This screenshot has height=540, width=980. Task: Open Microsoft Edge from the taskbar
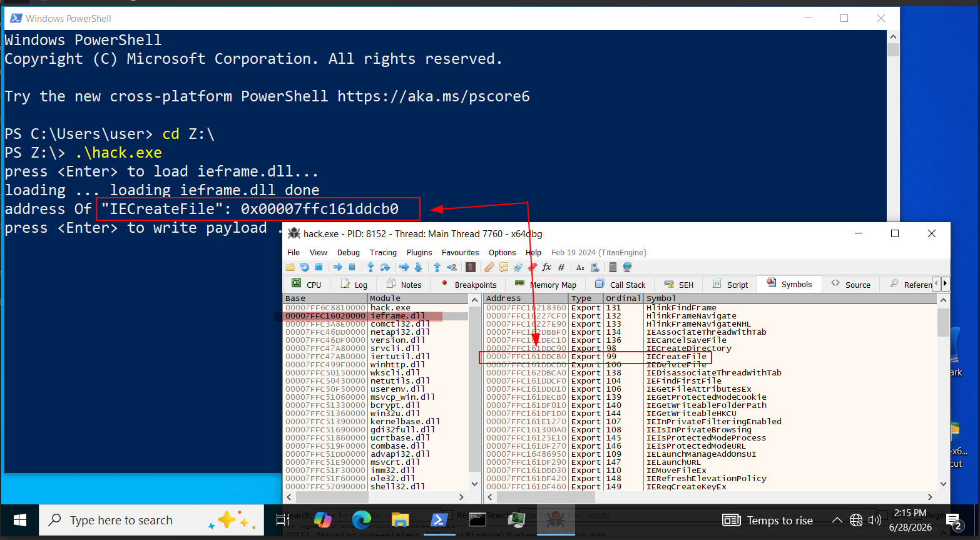[362, 520]
